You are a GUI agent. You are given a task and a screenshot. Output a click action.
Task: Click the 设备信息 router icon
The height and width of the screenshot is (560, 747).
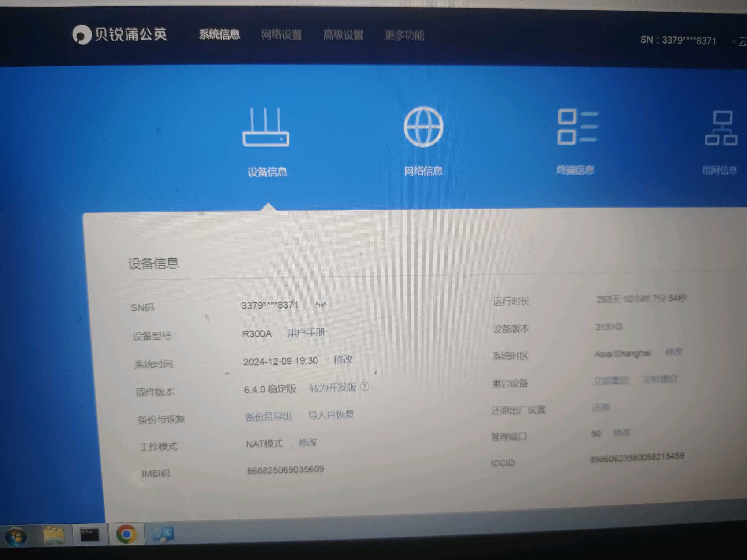pos(266,128)
